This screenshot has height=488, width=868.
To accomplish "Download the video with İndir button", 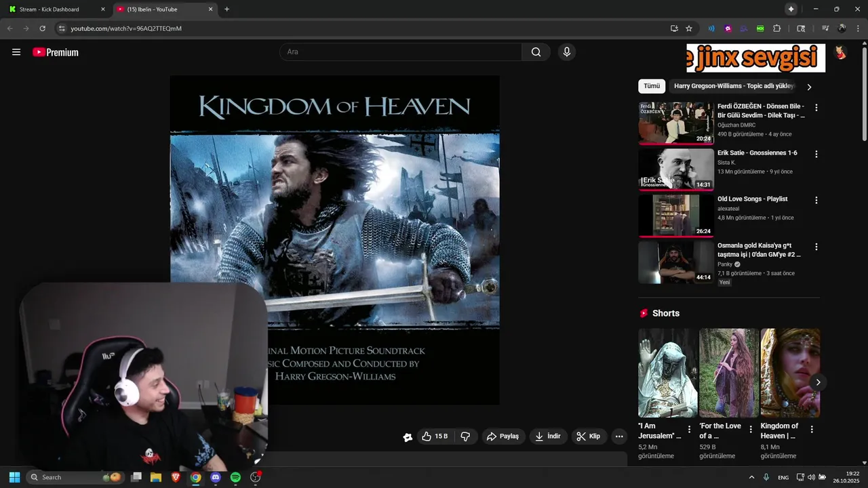I will click(548, 436).
